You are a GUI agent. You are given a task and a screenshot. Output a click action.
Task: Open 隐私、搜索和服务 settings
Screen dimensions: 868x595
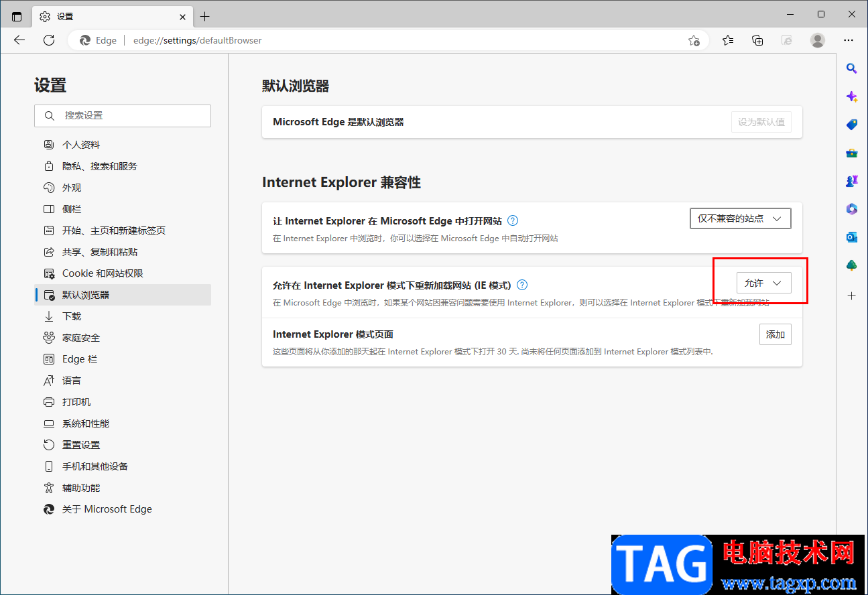[123, 166]
